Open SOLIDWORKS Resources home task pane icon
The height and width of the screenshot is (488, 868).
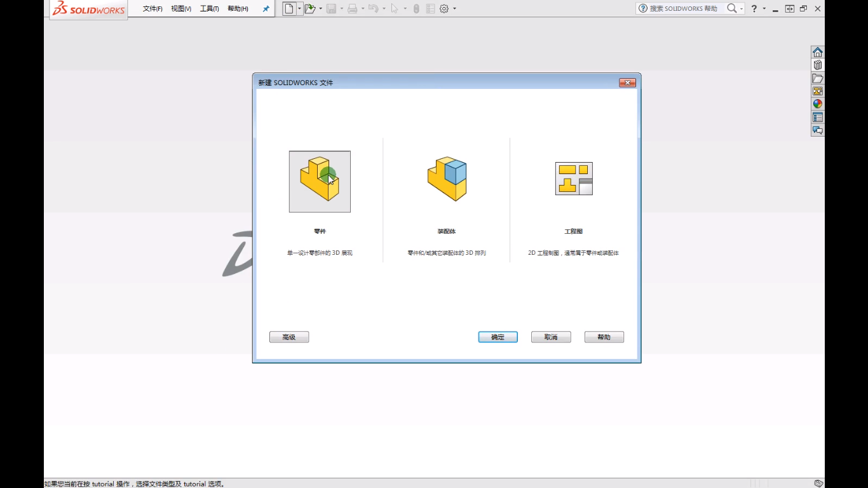818,52
